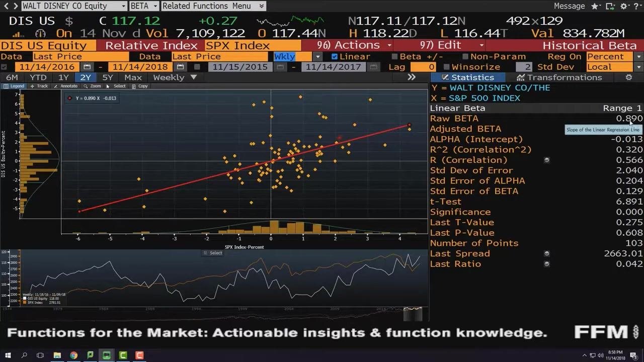Switch to the 1Y range tab
This screenshot has width=644, height=362.
point(63,77)
